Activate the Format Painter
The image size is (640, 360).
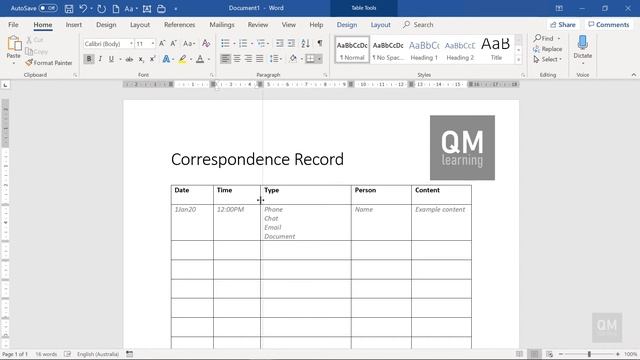[x=49, y=63]
